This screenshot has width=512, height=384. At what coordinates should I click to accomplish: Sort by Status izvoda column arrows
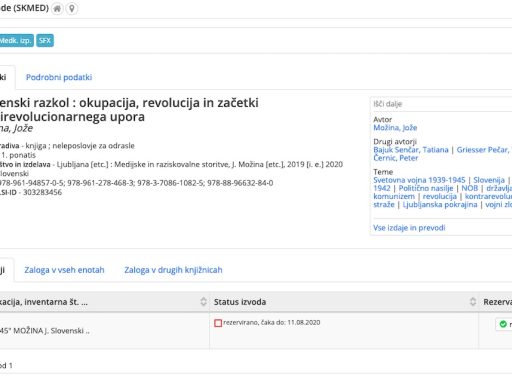click(473, 302)
